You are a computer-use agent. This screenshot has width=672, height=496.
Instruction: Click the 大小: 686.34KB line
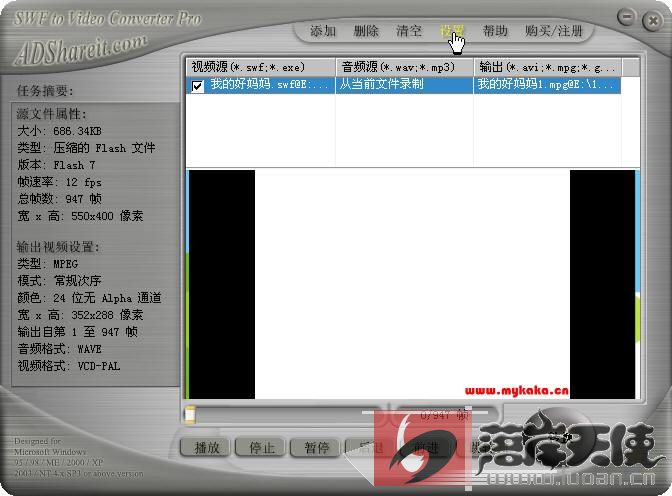59,131
